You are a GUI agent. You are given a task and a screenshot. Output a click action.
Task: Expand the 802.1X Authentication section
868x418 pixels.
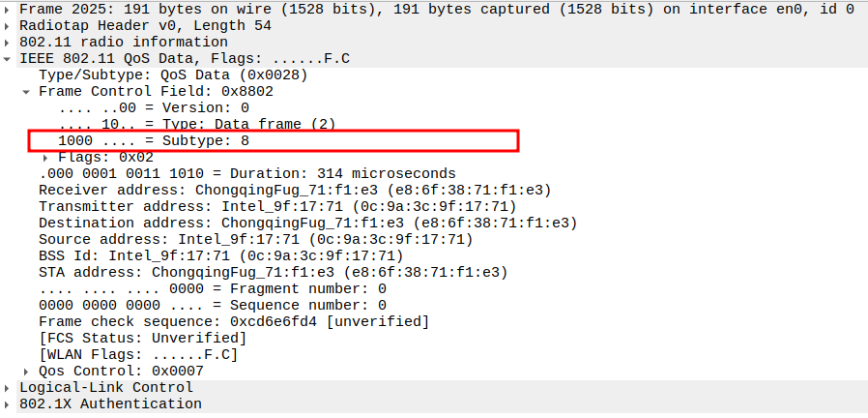pos(9,403)
